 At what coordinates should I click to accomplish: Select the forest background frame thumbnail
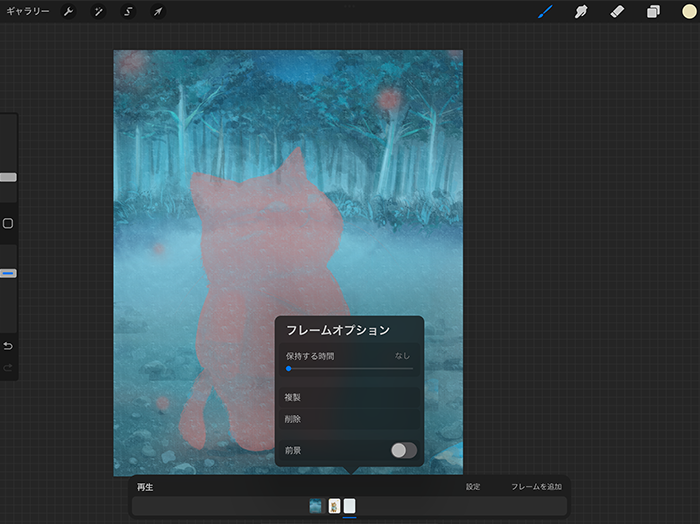(x=316, y=506)
